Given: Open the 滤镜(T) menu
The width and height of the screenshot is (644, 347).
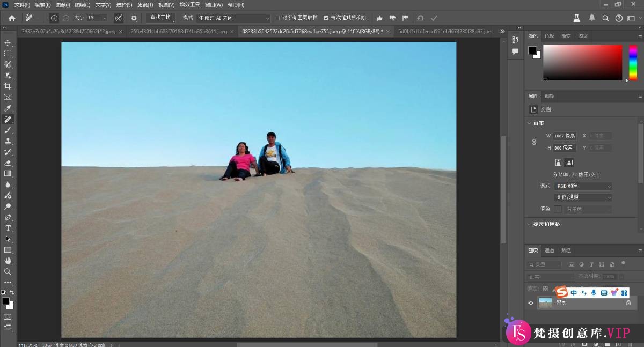Looking at the screenshot, I should tap(145, 5).
